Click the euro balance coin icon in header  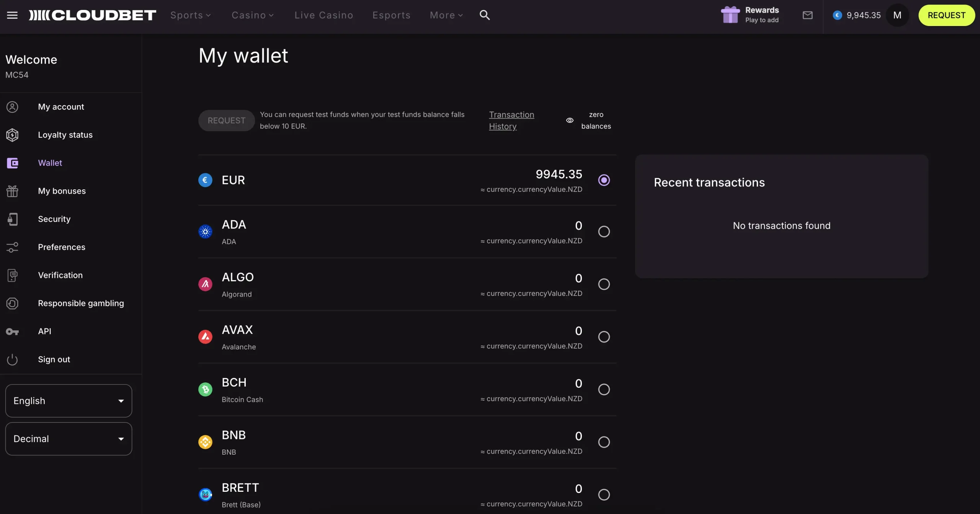(837, 15)
